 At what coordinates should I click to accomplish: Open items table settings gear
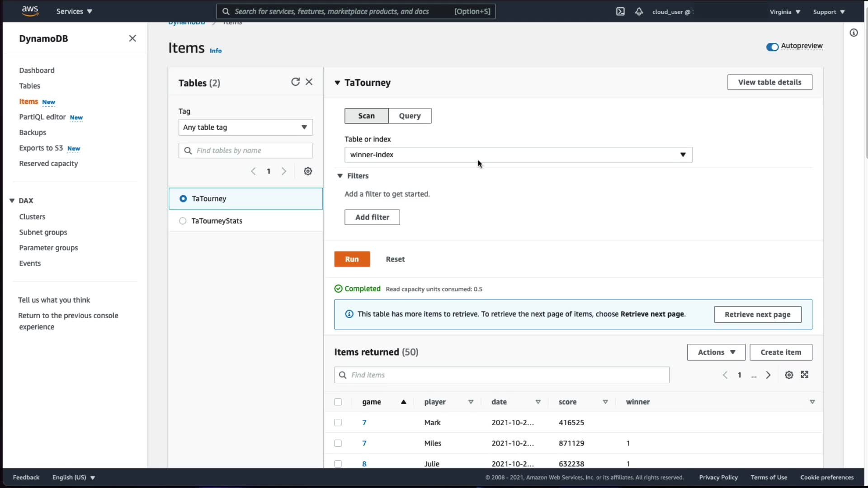(789, 375)
